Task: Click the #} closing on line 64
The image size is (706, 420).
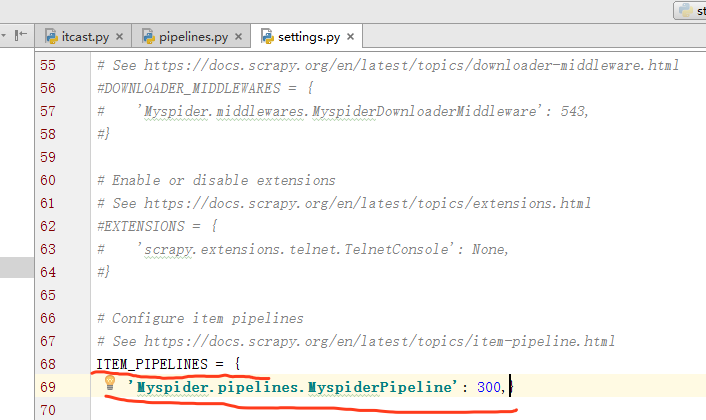Action: tap(104, 271)
